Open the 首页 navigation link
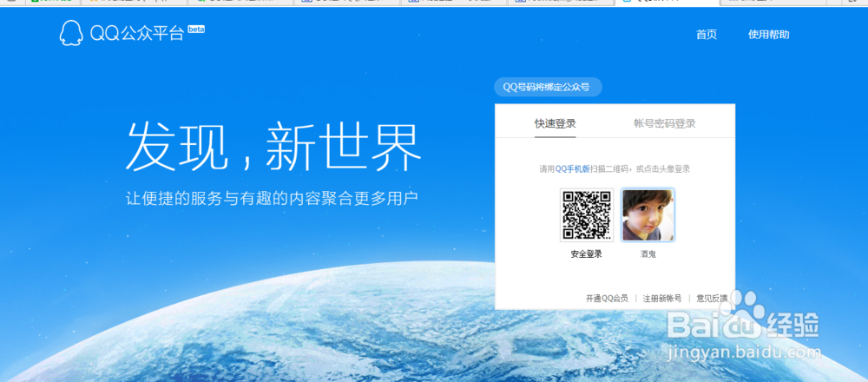The image size is (868, 382). (x=707, y=35)
